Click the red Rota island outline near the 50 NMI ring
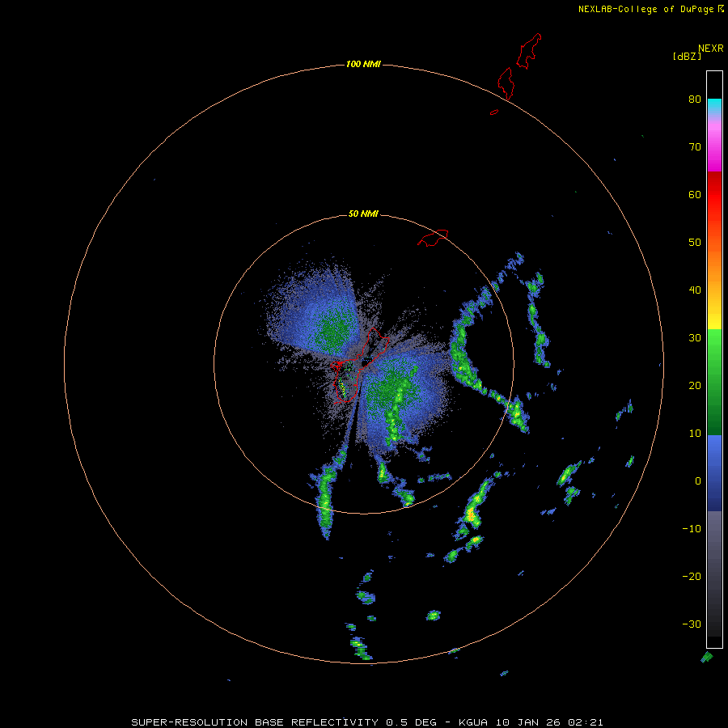 pos(433,238)
